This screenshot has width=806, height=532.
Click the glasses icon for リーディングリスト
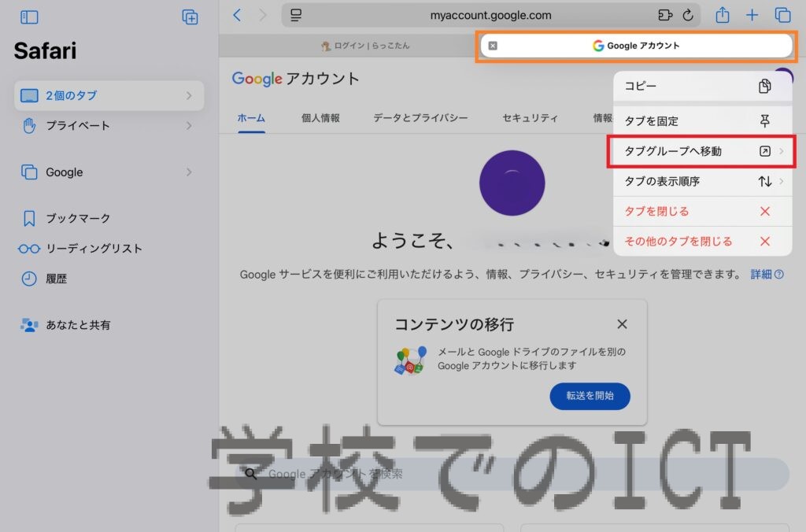click(x=29, y=249)
